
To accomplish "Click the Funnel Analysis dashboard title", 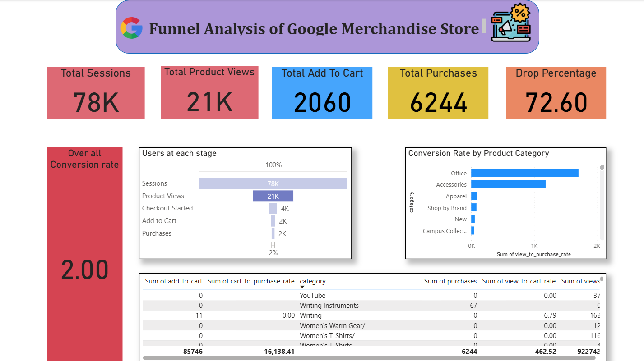I will click(x=314, y=29).
